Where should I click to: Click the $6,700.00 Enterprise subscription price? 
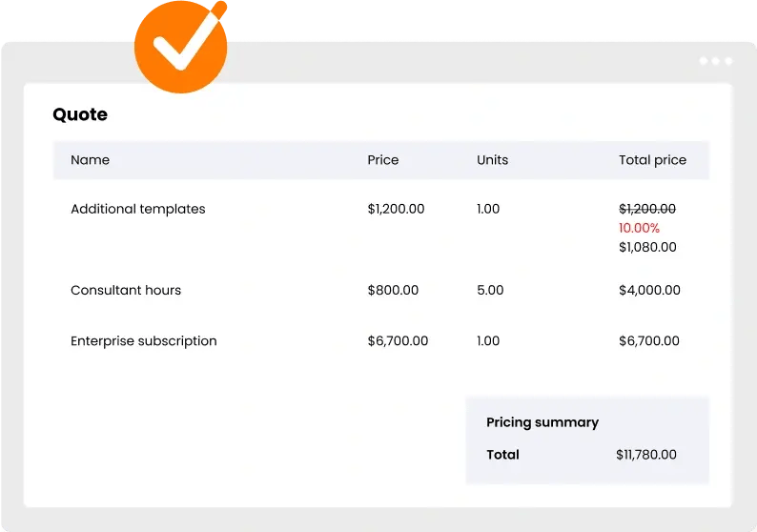click(398, 340)
